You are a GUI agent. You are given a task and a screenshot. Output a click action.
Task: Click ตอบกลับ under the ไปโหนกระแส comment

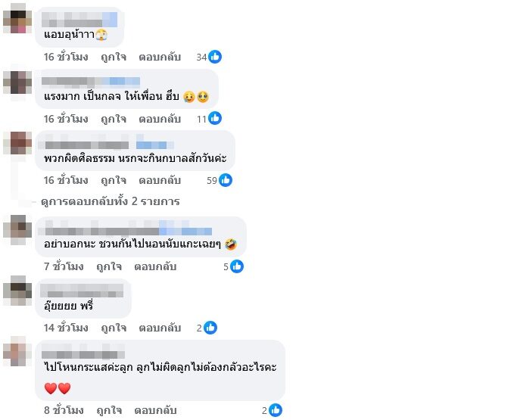pyautogui.click(x=155, y=410)
